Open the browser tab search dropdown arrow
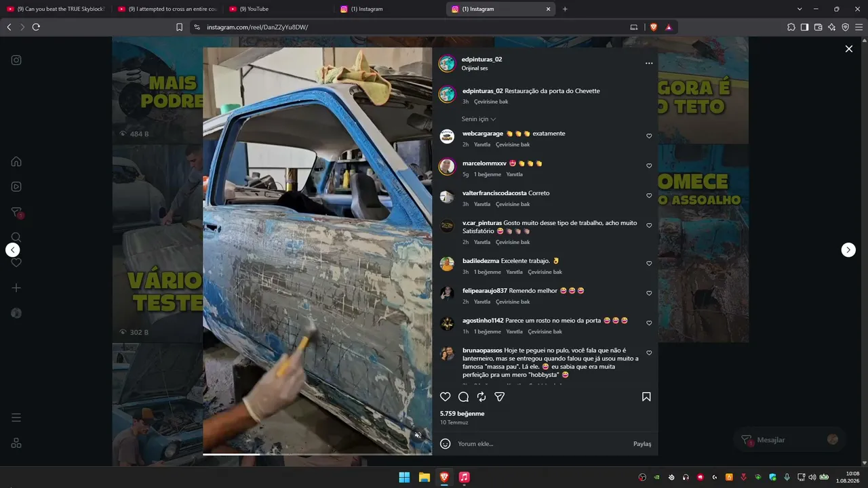868x488 pixels. tap(800, 9)
